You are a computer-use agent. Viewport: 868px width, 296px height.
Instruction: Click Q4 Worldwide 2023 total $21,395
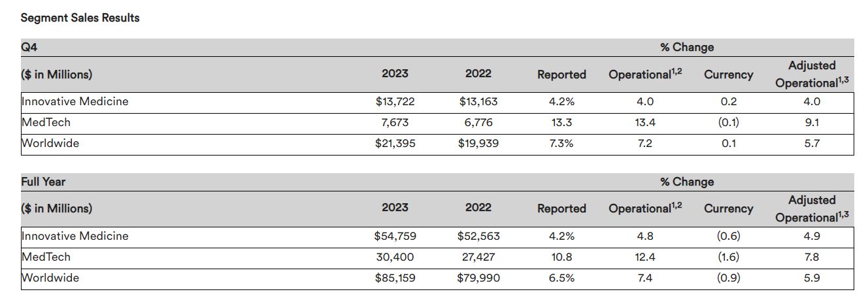pos(394,143)
